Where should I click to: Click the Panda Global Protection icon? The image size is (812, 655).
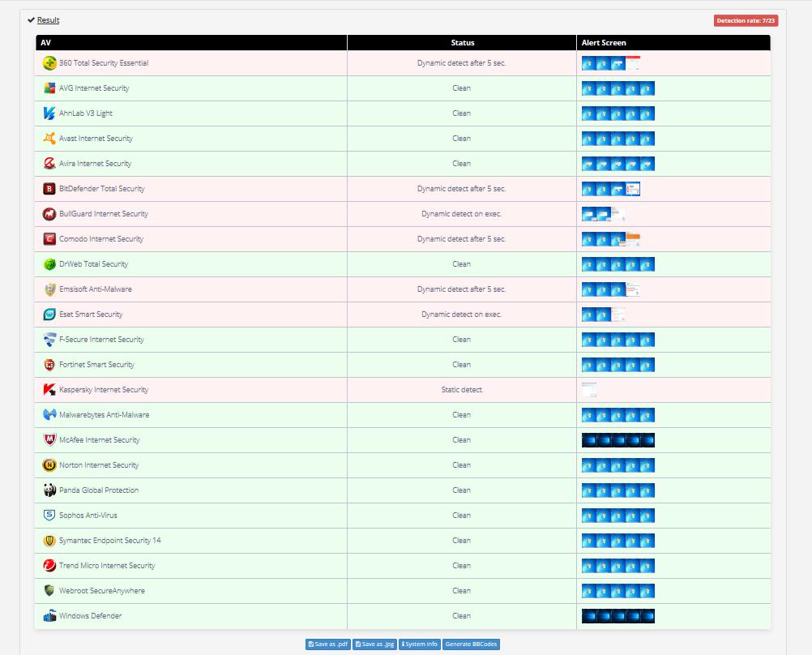(x=49, y=490)
